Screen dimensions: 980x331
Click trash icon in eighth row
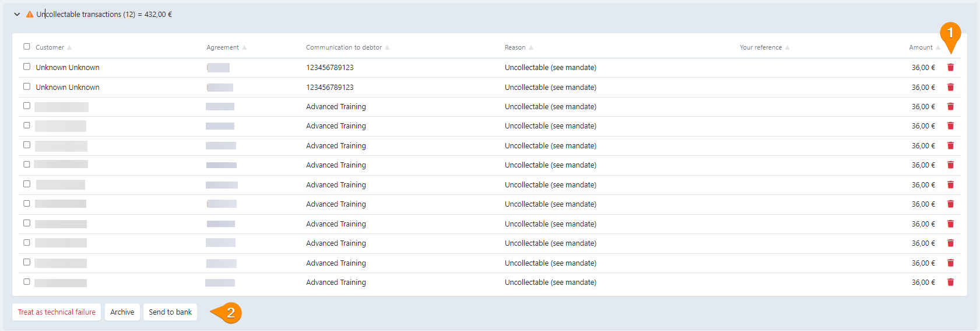[x=950, y=204]
